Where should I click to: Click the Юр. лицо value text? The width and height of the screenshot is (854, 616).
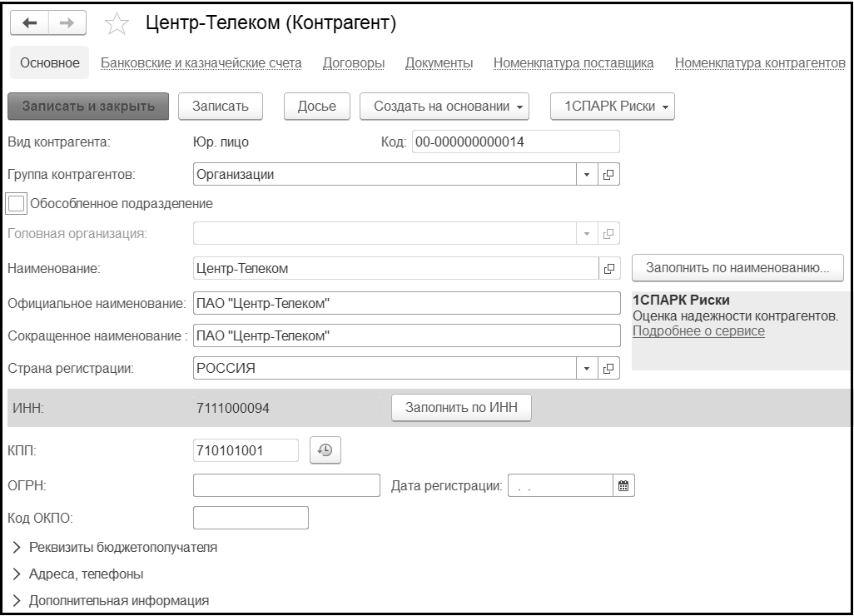(221, 142)
